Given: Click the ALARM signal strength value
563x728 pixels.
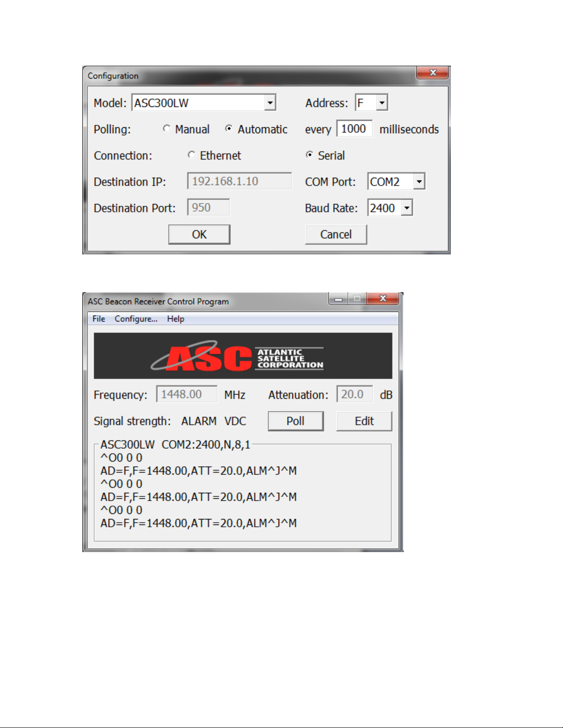Looking at the screenshot, I should point(199,421).
